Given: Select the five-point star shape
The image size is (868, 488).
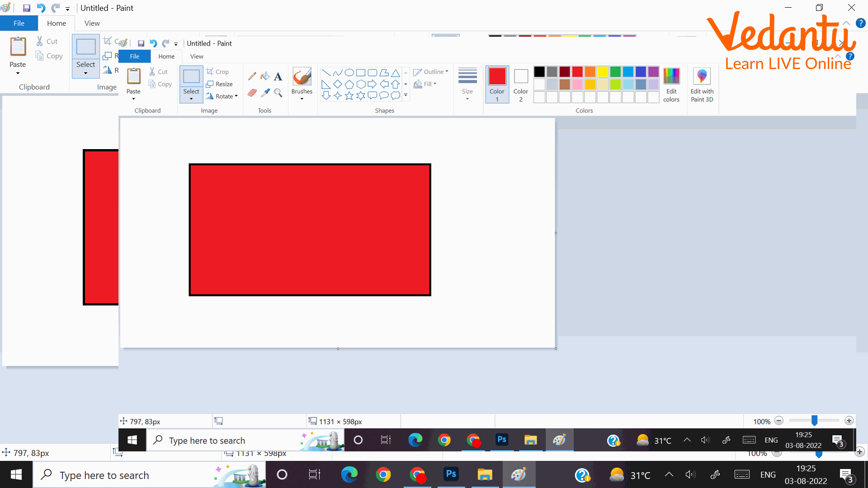Looking at the screenshot, I should click(x=349, y=96).
